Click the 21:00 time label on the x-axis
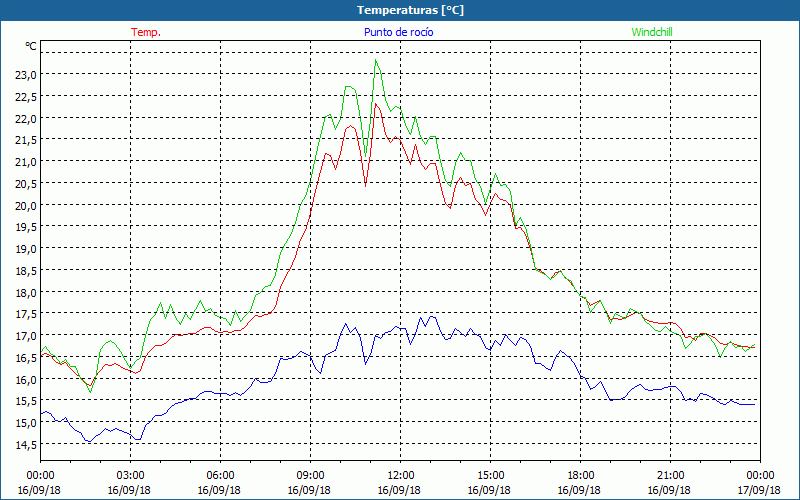Image resolution: width=800 pixels, height=500 pixels. 670,476
